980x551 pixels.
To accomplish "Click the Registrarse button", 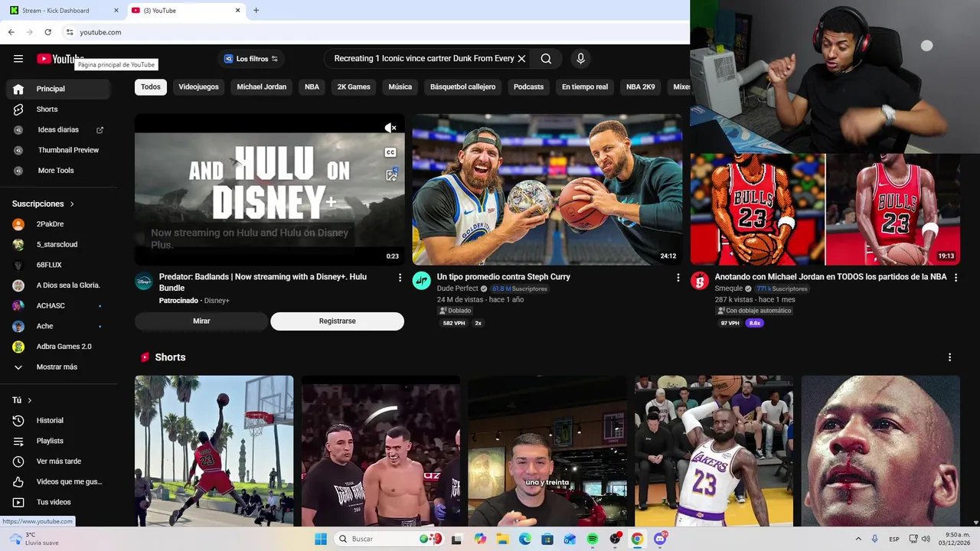I will pos(337,321).
